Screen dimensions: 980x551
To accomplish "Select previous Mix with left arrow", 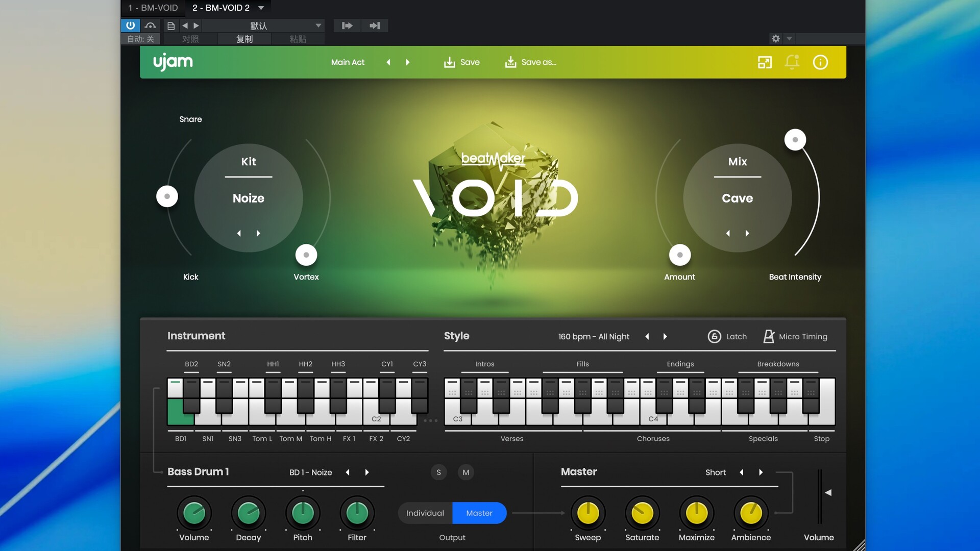I will click(x=728, y=233).
